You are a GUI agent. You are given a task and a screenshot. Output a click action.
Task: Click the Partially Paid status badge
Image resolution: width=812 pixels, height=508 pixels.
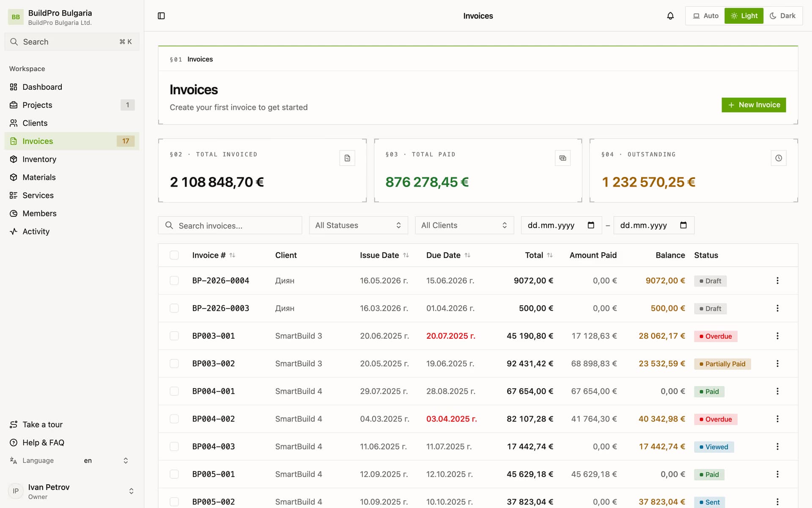(722, 364)
